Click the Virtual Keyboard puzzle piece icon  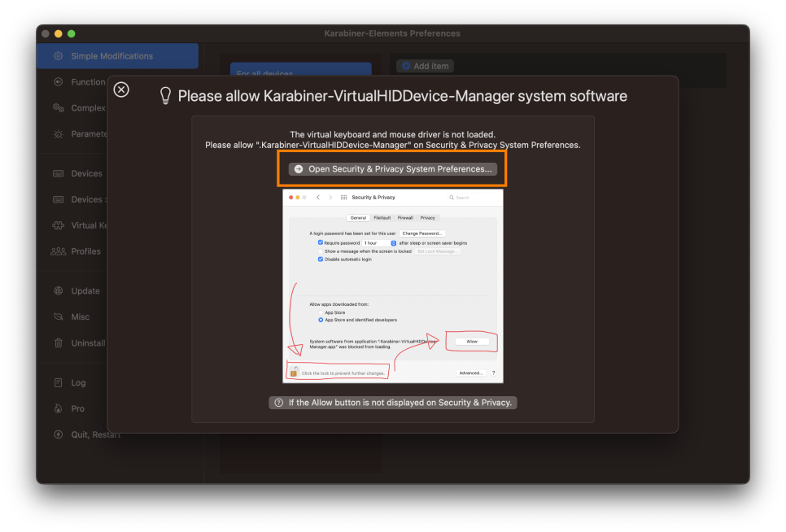(x=58, y=225)
